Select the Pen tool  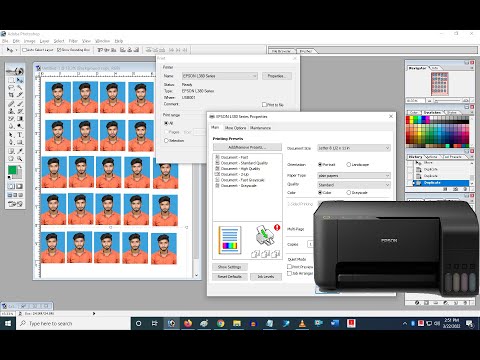pyautogui.click(x=11, y=142)
